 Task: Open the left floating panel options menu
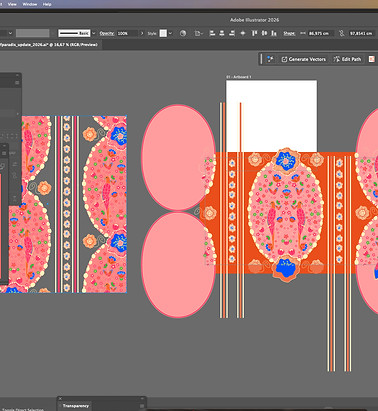(x=17, y=83)
